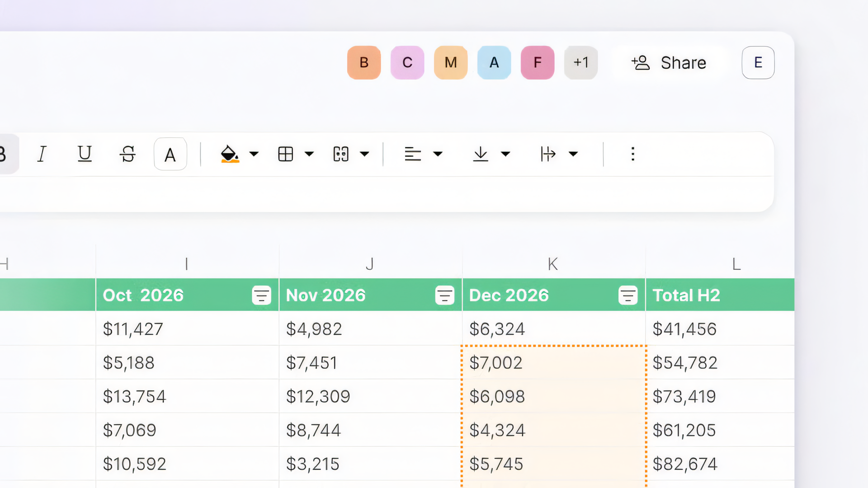The image size is (868, 488).
Task: Click the horizontal align left icon
Action: pyautogui.click(x=412, y=154)
